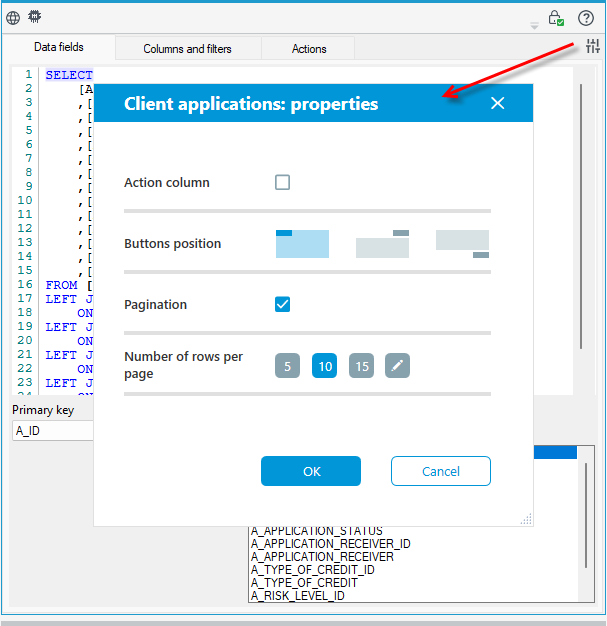Viewport: 607px width, 626px height.
Task: Enable the Action column checkbox
Action: point(282,182)
